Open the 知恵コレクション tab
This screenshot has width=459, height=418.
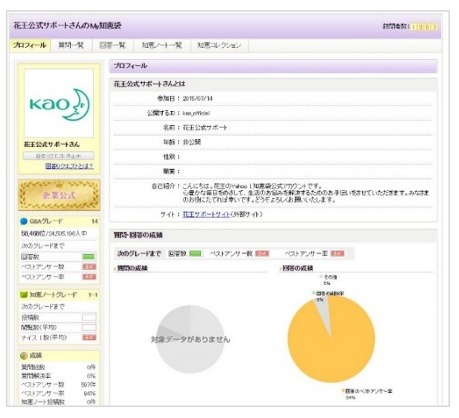pyautogui.click(x=219, y=45)
